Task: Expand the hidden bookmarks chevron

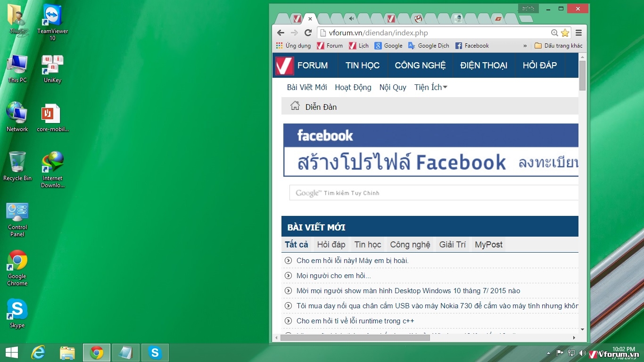Action: click(x=525, y=46)
